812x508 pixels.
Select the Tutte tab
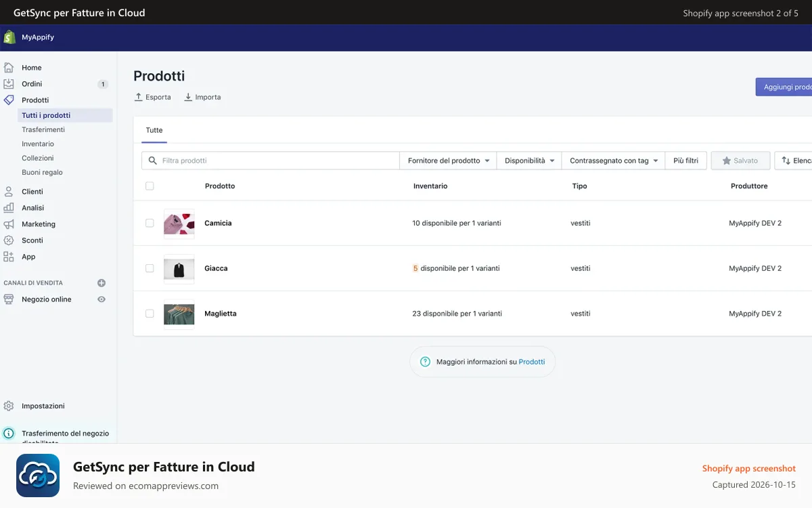[x=154, y=130]
